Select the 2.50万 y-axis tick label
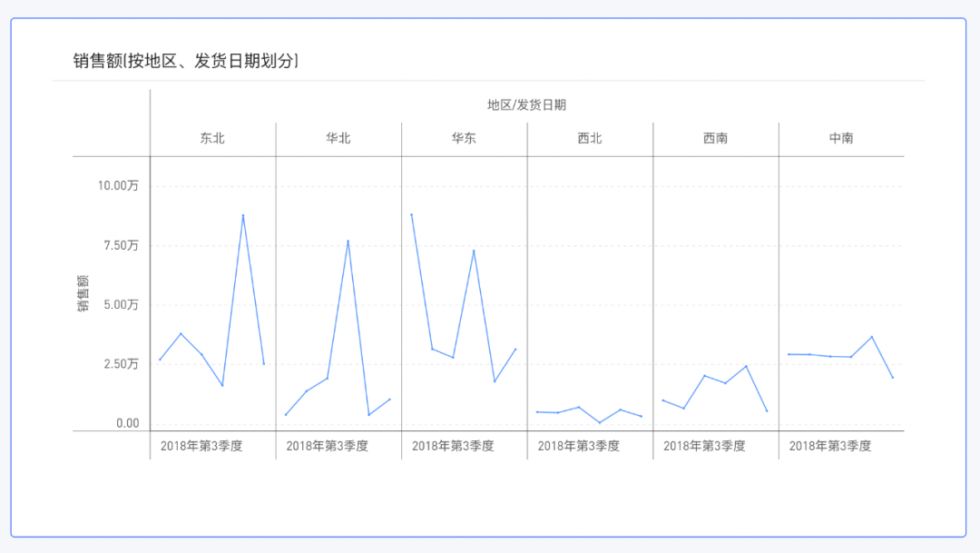980x553 pixels. [x=121, y=364]
